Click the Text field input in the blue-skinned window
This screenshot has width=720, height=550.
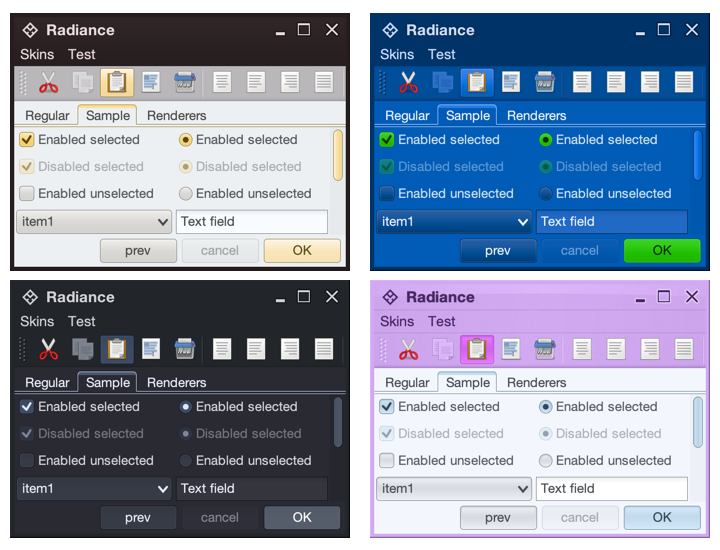[612, 222]
